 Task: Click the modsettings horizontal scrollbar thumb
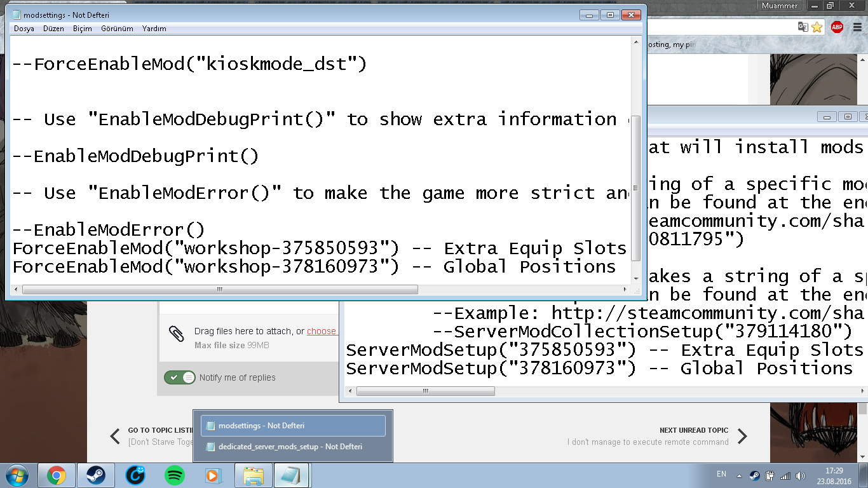pos(220,290)
